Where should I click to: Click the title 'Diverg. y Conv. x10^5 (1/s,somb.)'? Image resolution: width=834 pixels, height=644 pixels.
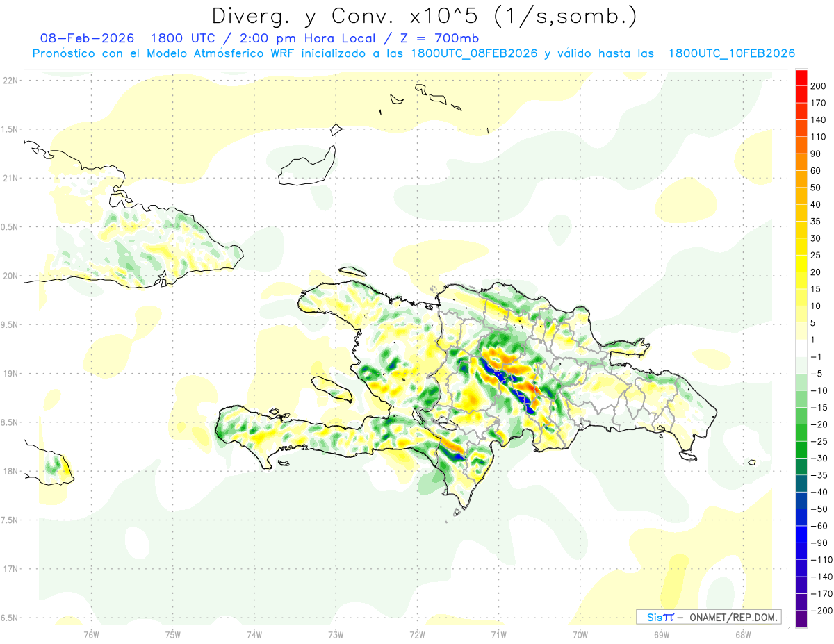click(424, 16)
